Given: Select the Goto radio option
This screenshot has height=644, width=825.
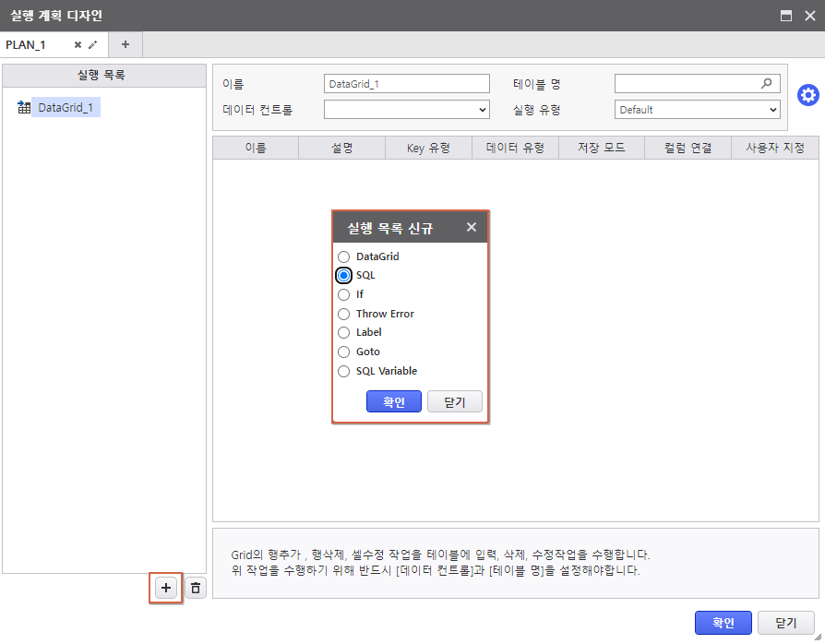Looking at the screenshot, I should [x=343, y=352].
